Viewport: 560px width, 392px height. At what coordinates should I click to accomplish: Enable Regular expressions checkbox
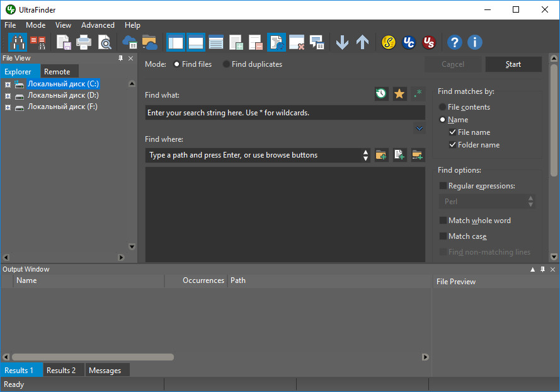click(x=443, y=185)
